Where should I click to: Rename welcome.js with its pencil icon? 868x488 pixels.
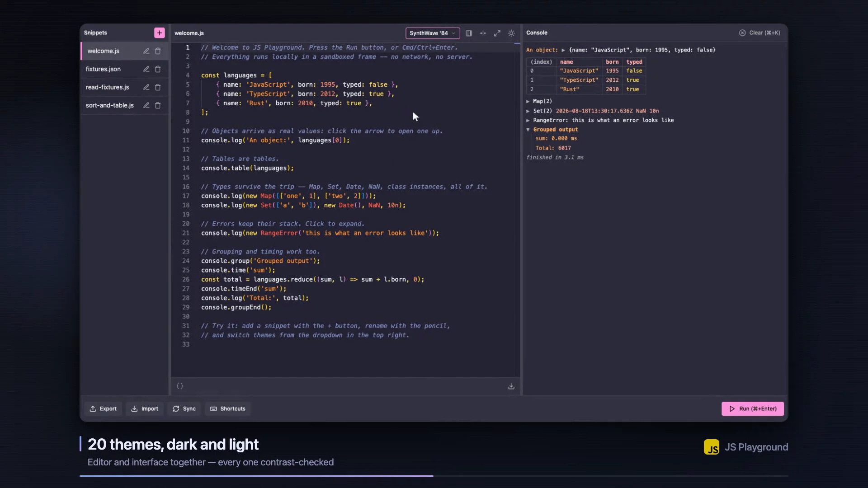146,51
